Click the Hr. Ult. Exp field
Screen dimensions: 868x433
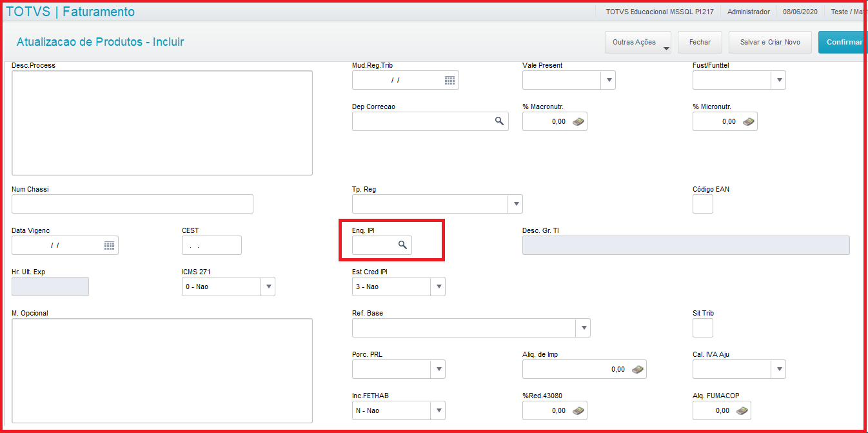(x=50, y=287)
